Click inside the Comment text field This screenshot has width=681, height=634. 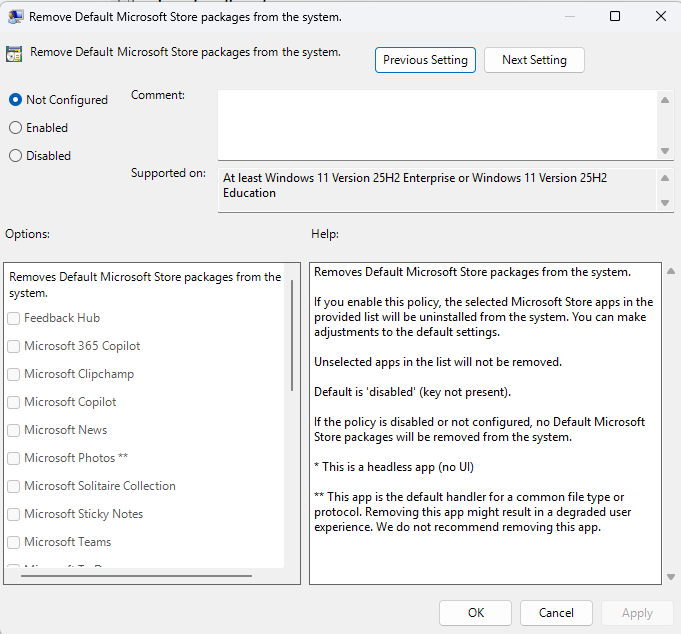(x=436, y=124)
